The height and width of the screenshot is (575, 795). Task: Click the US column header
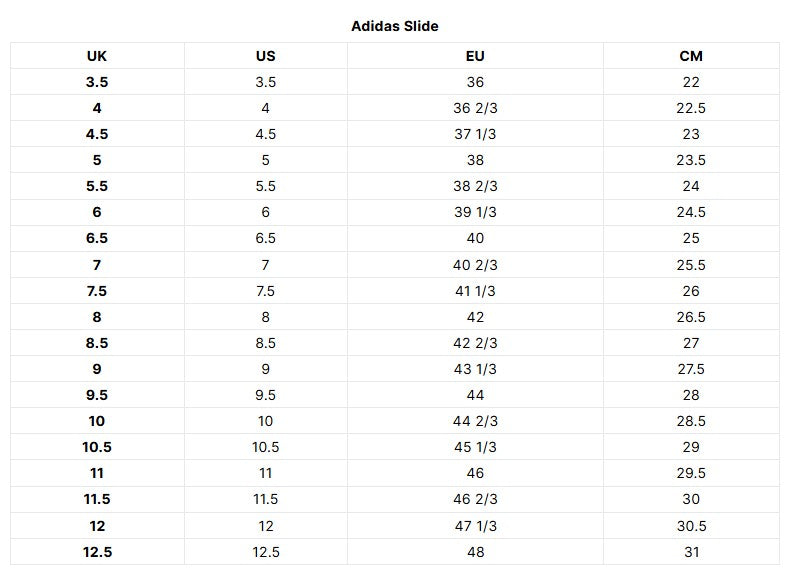[x=265, y=56]
